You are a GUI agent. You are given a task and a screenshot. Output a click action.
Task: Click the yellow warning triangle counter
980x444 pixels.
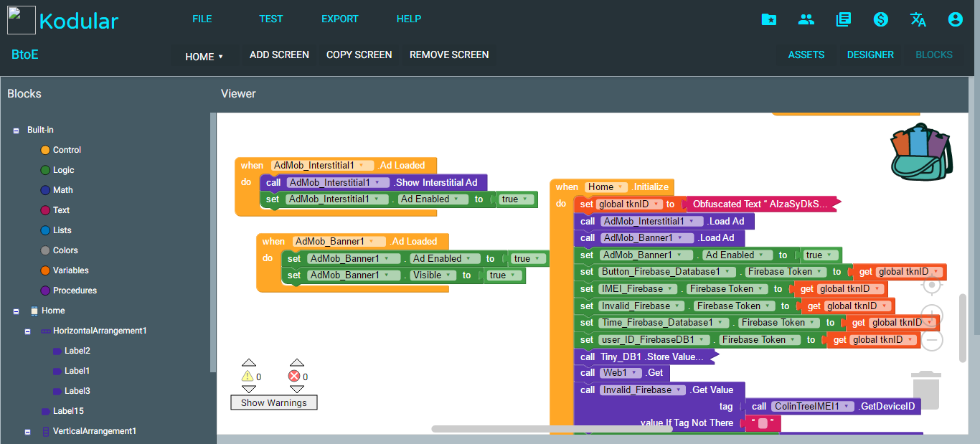248,376
